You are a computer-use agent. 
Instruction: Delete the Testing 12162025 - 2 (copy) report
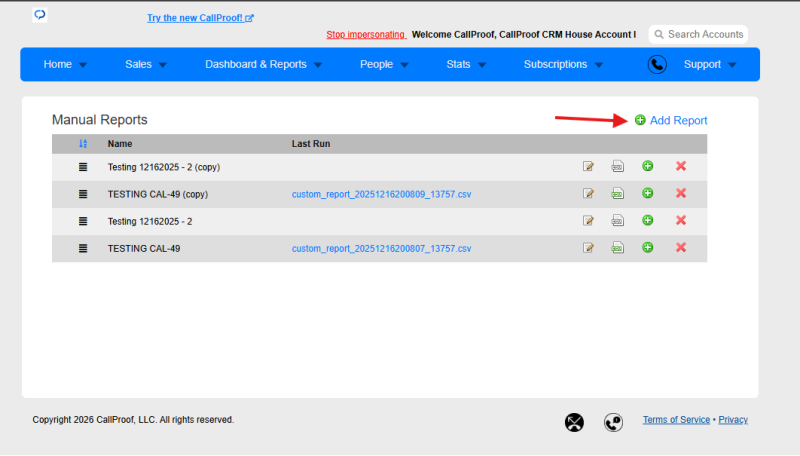click(681, 166)
